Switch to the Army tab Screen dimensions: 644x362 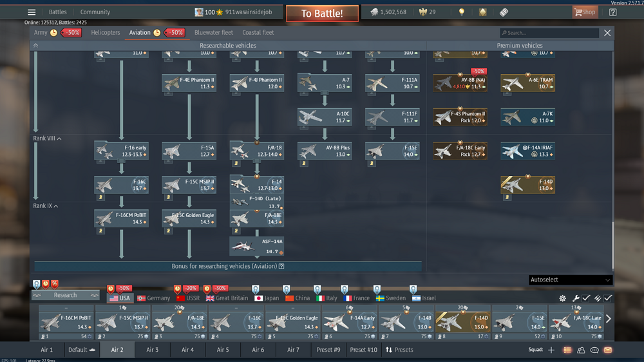pos(41,32)
